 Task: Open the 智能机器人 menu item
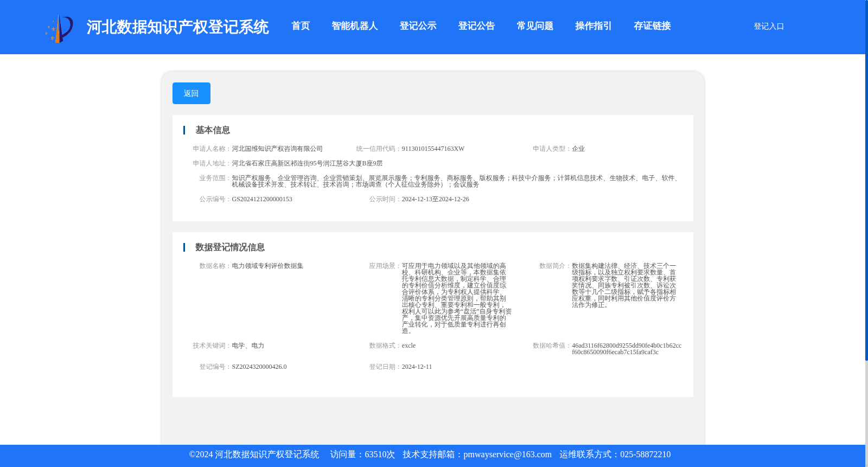click(355, 26)
